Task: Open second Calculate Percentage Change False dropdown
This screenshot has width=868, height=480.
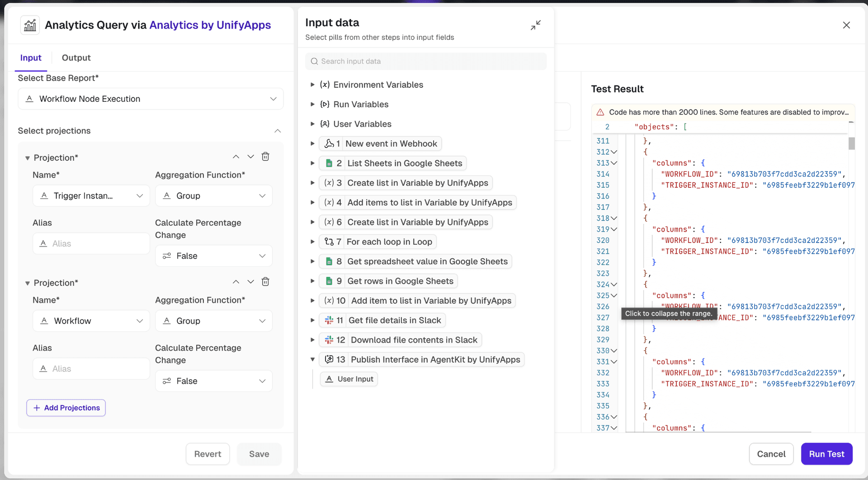Action: point(213,381)
